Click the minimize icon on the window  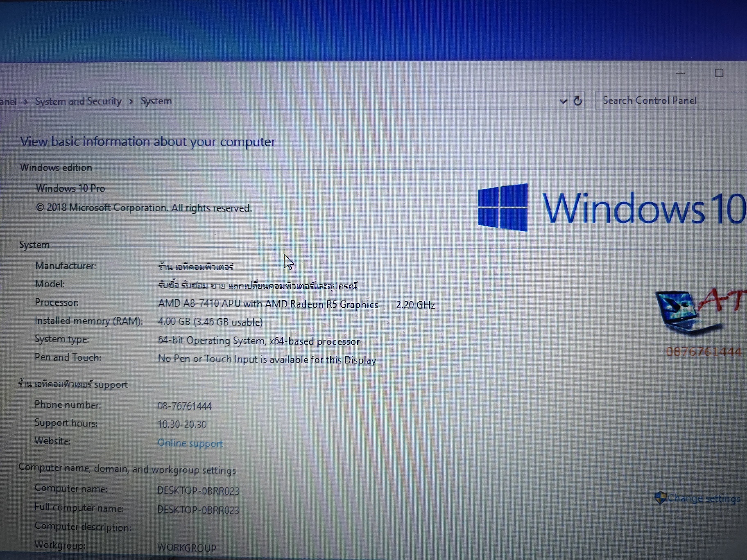(681, 74)
